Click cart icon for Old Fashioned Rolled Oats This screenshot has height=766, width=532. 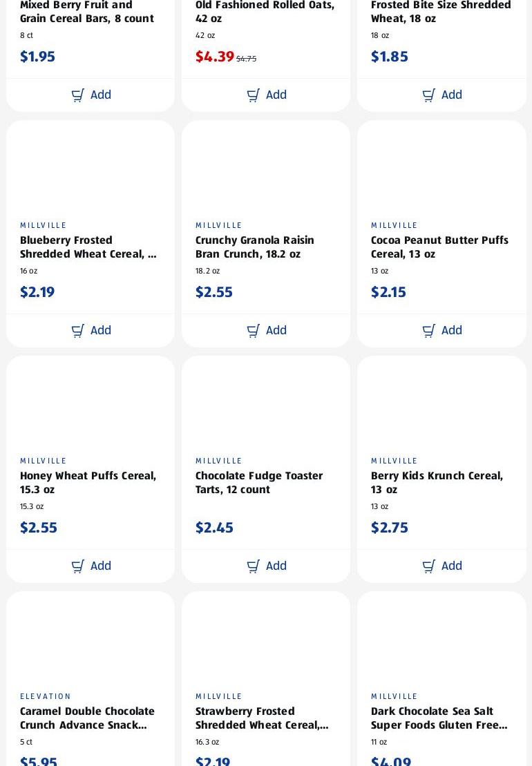[254, 95]
